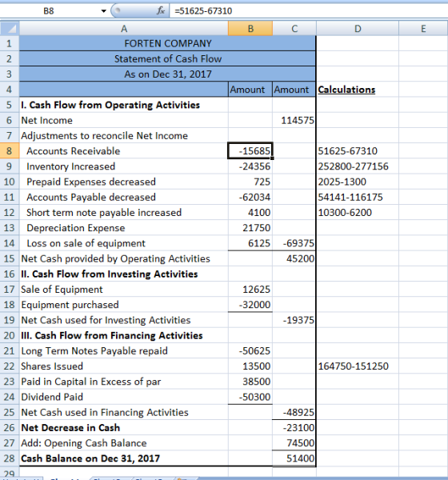Click the Insert Function fx icon
Image resolution: width=448 pixels, height=480 pixels.
[161, 11]
